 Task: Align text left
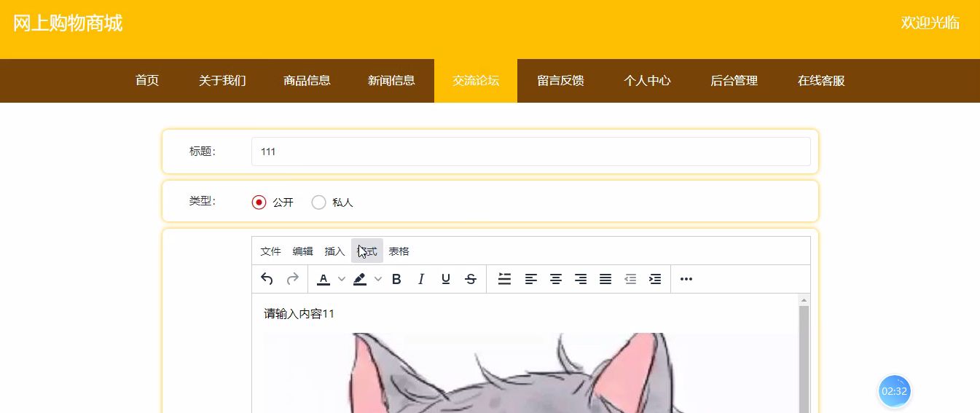[x=531, y=279]
